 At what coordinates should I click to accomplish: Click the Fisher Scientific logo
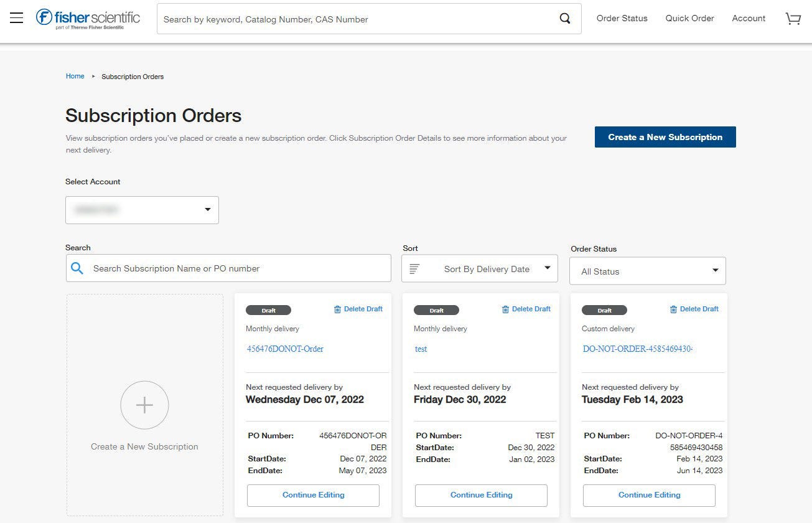coord(87,18)
